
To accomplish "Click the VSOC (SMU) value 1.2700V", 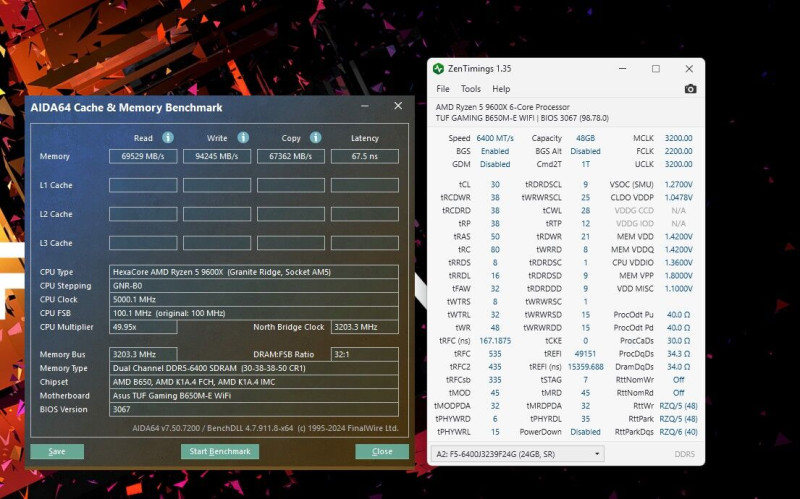I will tap(678, 184).
